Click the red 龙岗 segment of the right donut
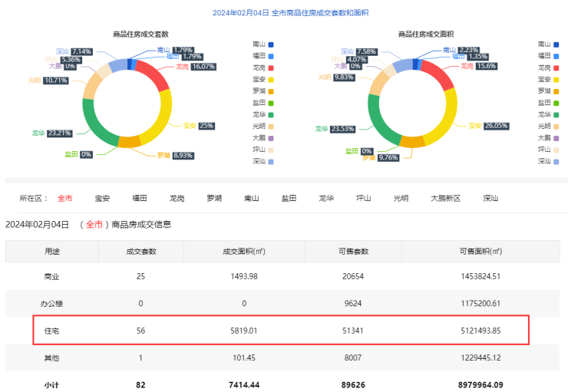The width and height of the screenshot is (568, 392). 438,74
